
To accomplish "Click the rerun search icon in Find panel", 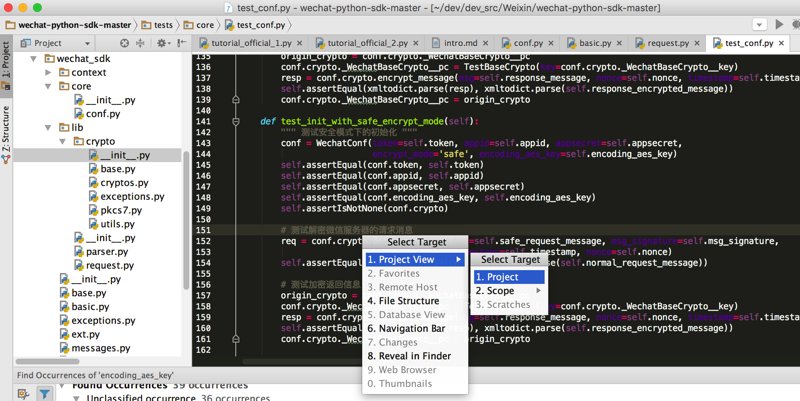I will coord(23,394).
